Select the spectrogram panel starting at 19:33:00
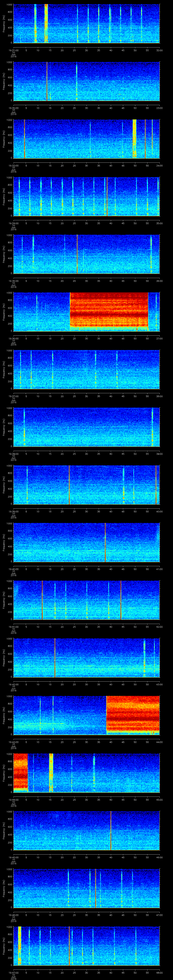The image size is (173, 980). 87,139
